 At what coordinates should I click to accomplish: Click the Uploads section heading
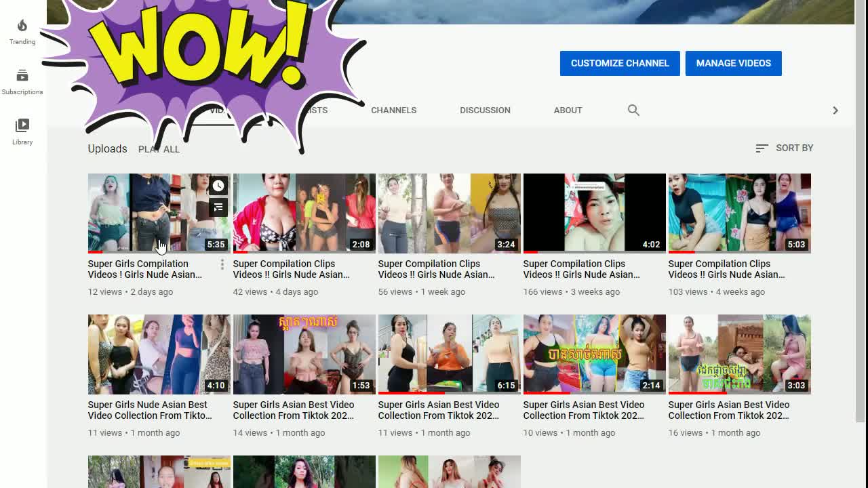point(107,148)
